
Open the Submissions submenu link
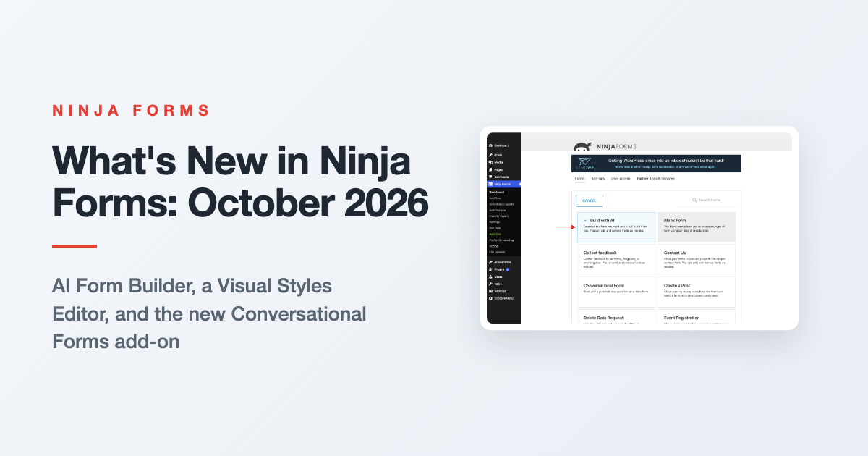coord(498,210)
